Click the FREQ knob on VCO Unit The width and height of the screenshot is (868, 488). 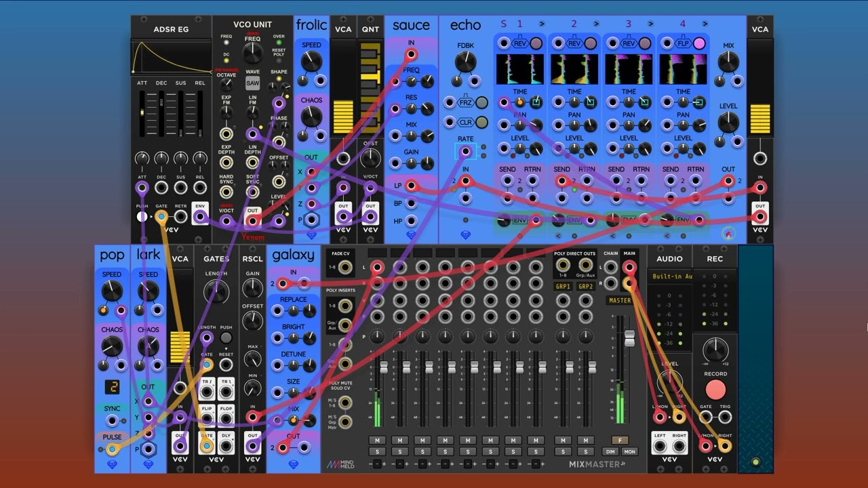pyautogui.click(x=252, y=54)
